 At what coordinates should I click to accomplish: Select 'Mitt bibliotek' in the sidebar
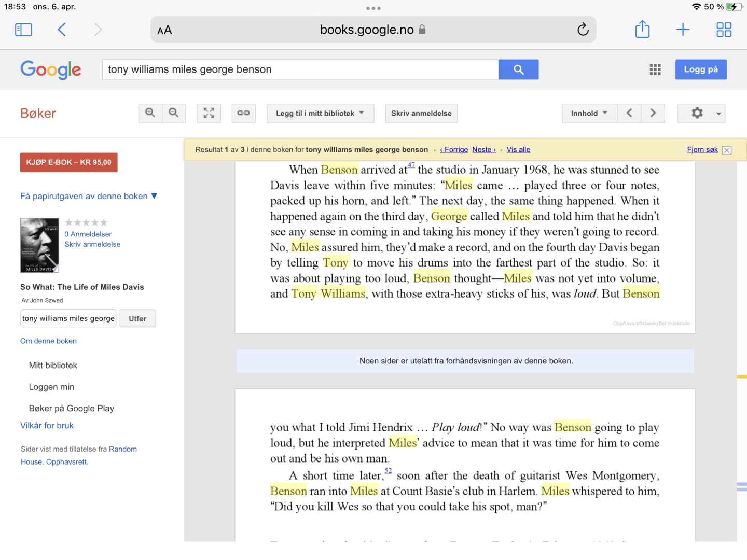53,366
